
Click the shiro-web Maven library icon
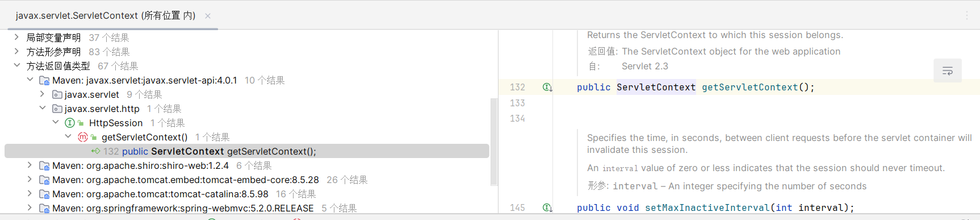pos(44,165)
